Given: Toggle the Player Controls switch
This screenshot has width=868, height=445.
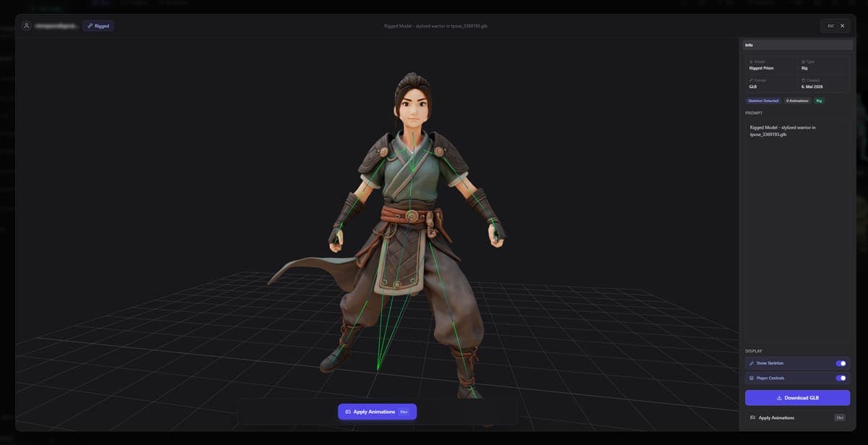Looking at the screenshot, I should 841,378.
